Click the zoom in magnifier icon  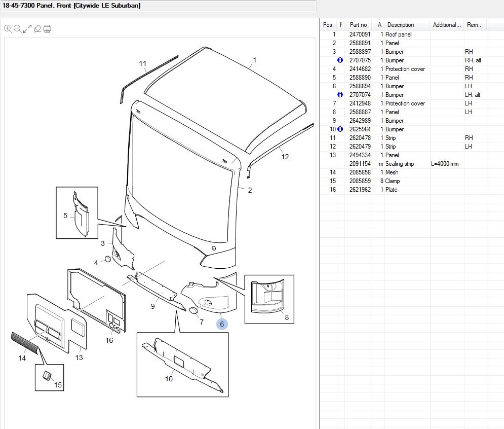[8, 29]
